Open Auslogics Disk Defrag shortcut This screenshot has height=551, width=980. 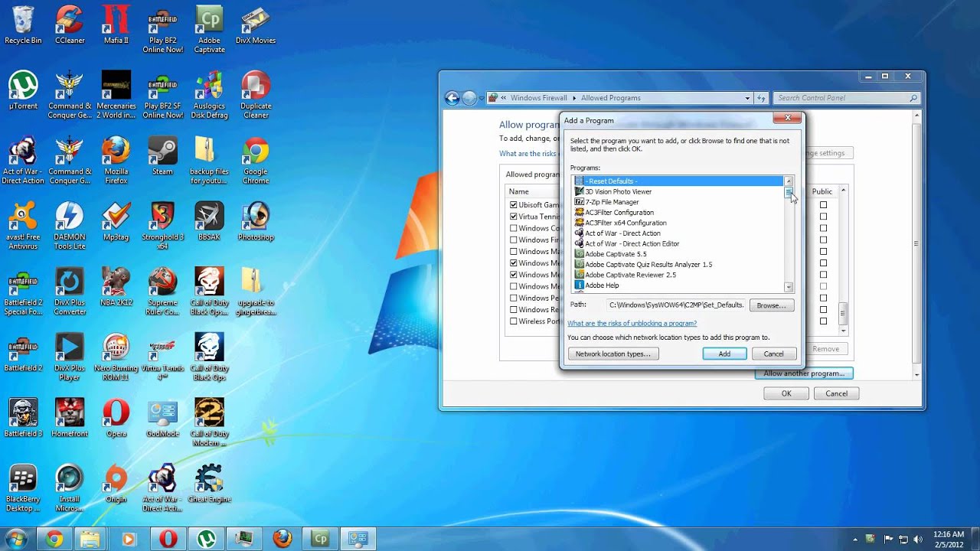(209, 95)
